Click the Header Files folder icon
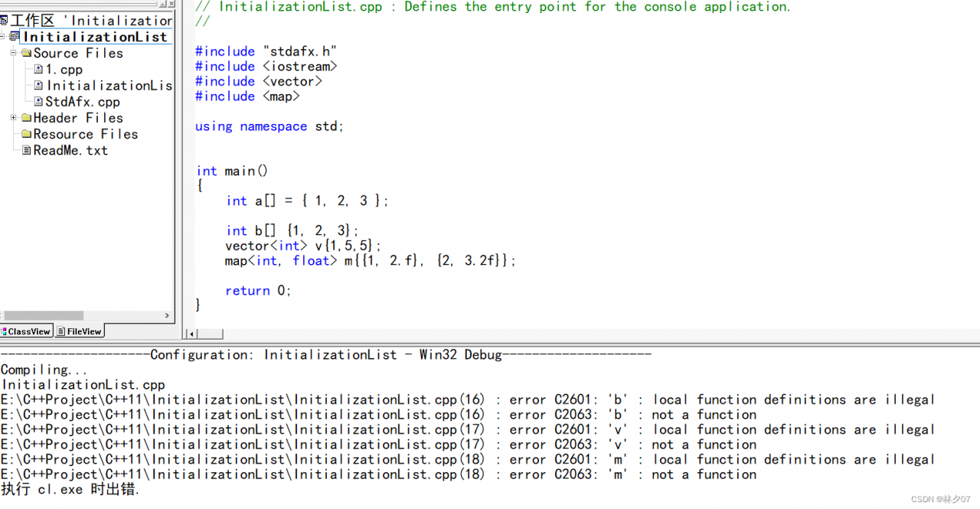The width and height of the screenshot is (980, 509). coord(26,119)
